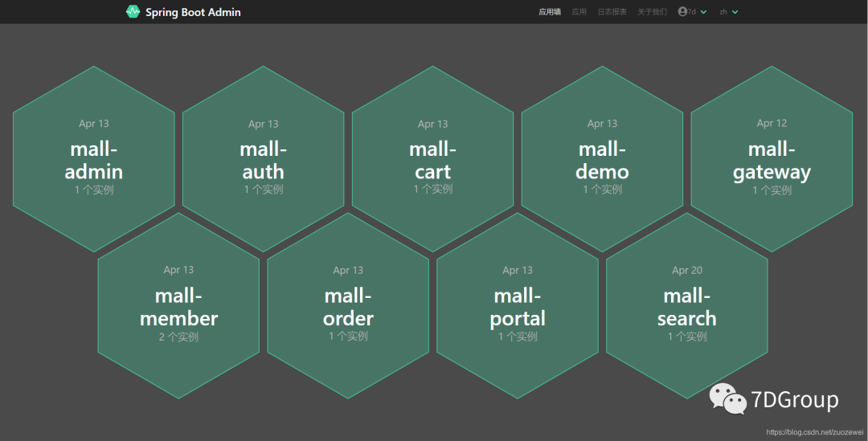Expand the zh language dropdown
Viewport: 868px width, 441px height.
point(728,11)
